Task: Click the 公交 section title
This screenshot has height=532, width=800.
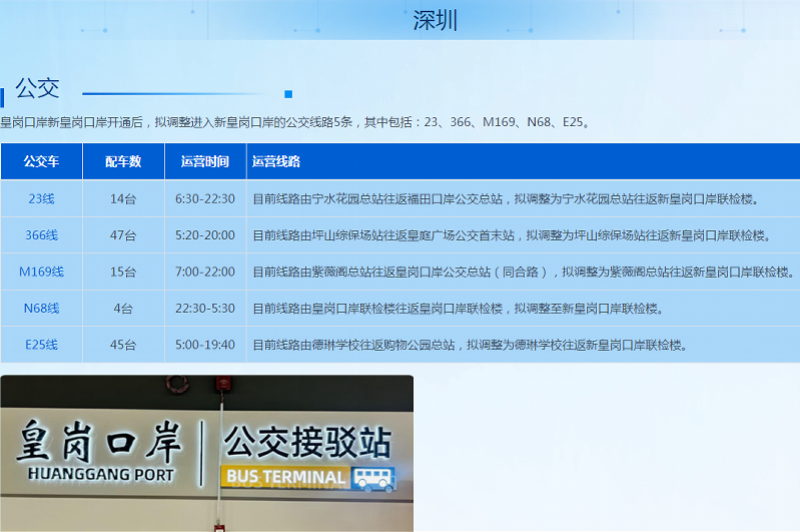Action: point(38,88)
